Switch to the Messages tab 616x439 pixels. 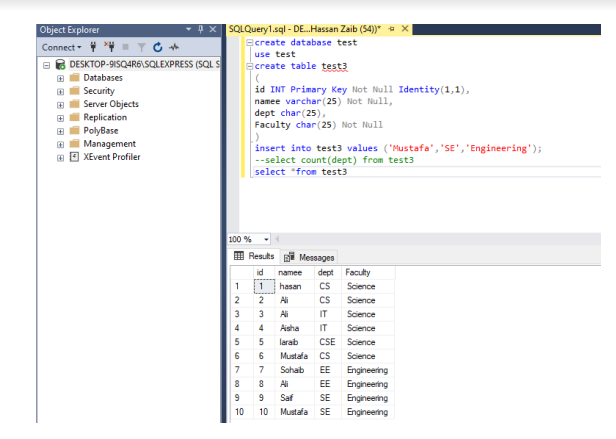coord(309,257)
